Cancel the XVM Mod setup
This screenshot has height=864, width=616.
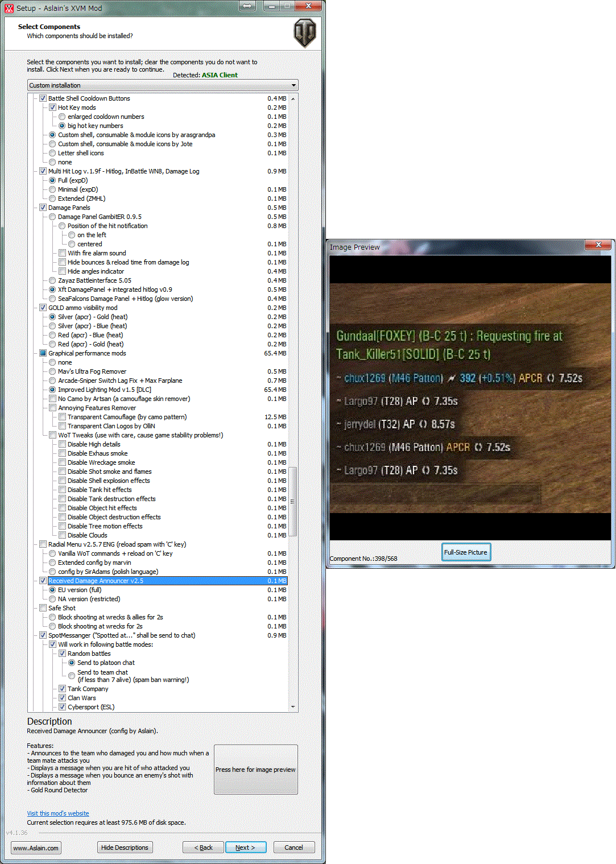[x=293, y=848]
